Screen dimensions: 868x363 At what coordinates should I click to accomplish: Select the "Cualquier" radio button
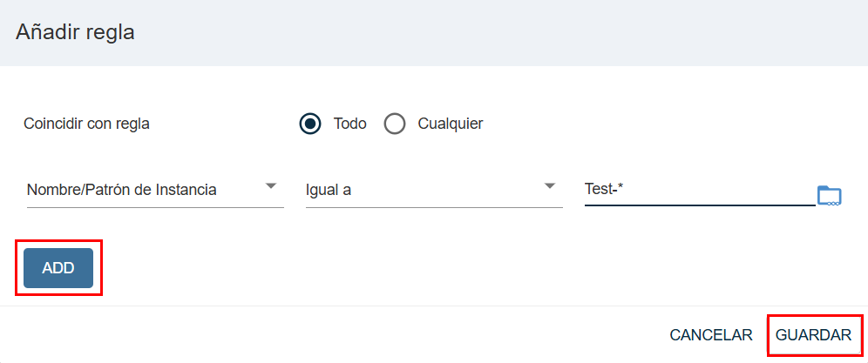[x=395, y=124]
